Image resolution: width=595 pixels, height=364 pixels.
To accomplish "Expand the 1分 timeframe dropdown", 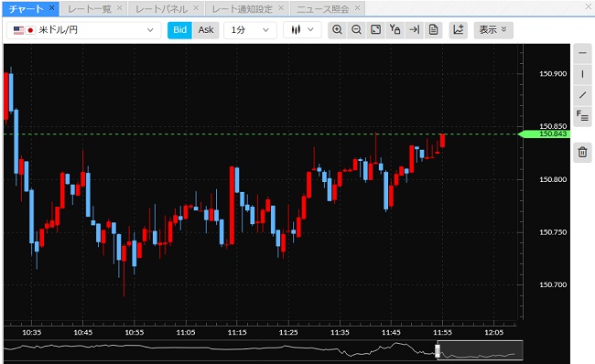I will [250, 30].
